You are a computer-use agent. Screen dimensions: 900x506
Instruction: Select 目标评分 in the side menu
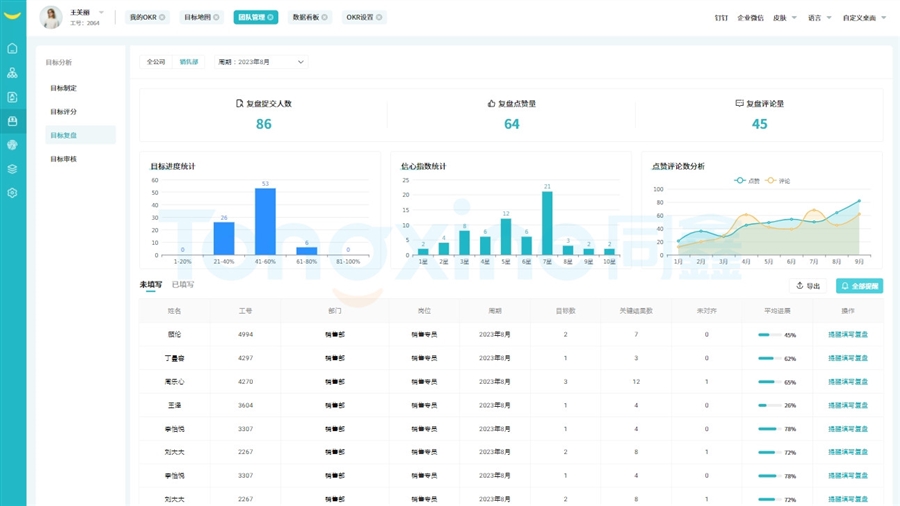(64, 112)
